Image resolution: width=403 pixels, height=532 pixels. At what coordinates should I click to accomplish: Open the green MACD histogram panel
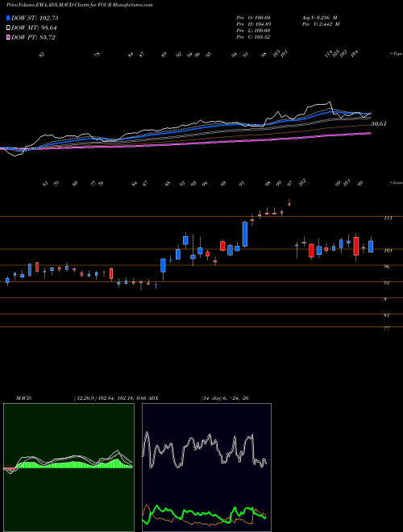[69, 468]
